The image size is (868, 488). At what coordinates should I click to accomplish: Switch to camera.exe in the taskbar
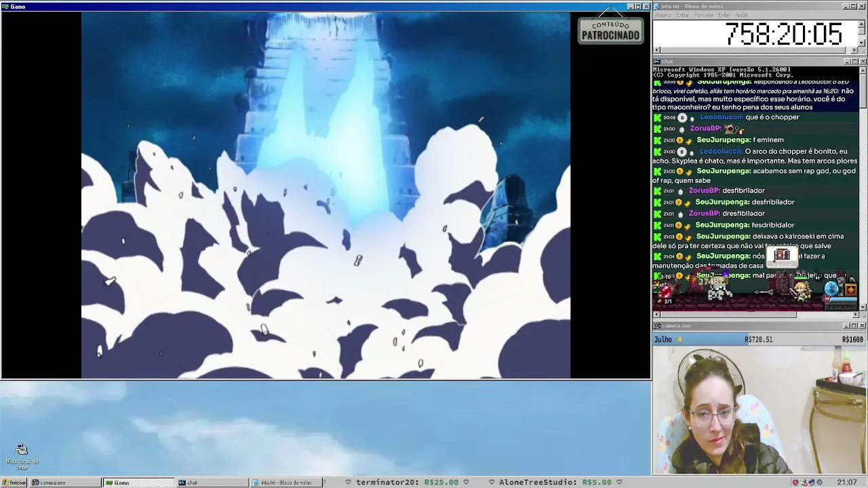tap(65, 483)
